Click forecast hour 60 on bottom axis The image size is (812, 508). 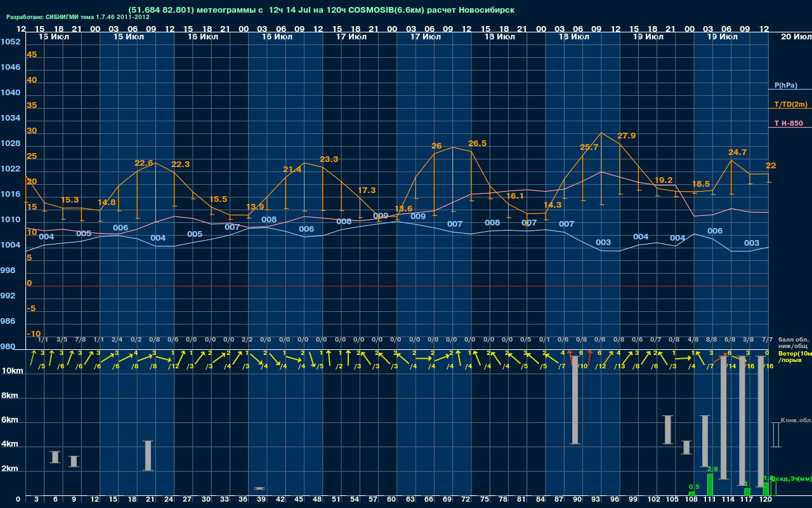coord(391,500)
